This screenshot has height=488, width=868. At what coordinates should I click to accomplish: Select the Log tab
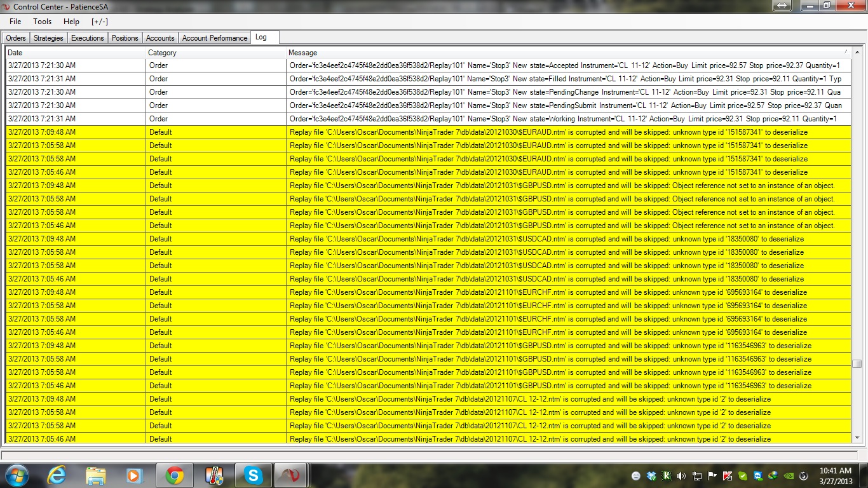pos(265,37)
